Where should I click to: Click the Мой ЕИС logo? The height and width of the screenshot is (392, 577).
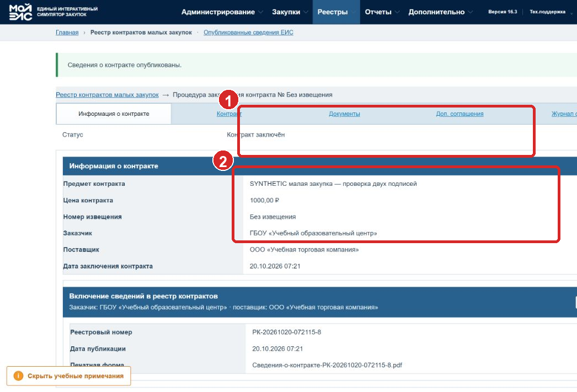point(20,12)
